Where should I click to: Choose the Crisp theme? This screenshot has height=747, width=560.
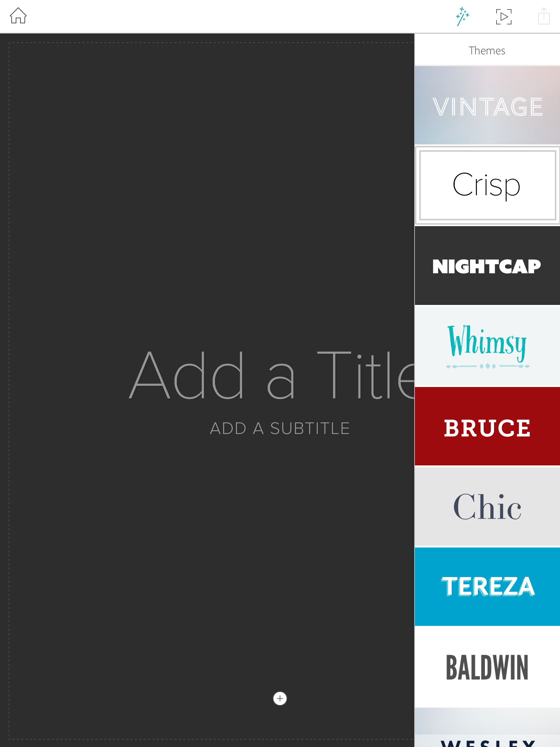(487, 185)
